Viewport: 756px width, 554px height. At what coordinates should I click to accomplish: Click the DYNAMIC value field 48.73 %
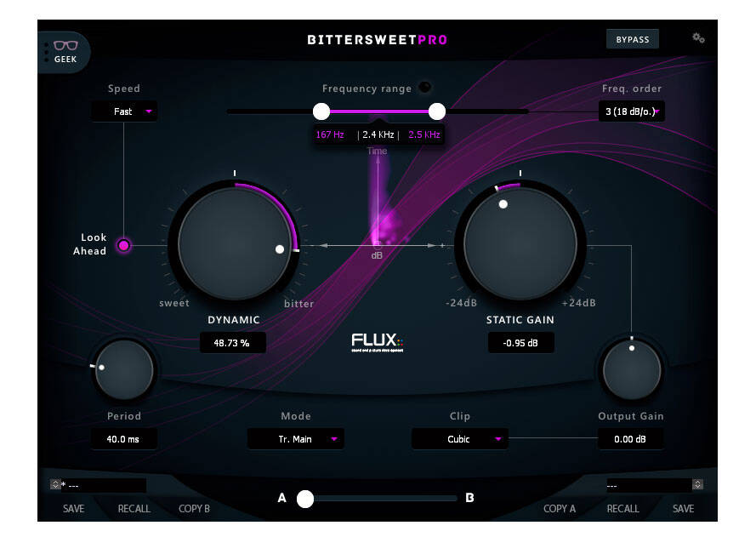(x=232, y=343)
